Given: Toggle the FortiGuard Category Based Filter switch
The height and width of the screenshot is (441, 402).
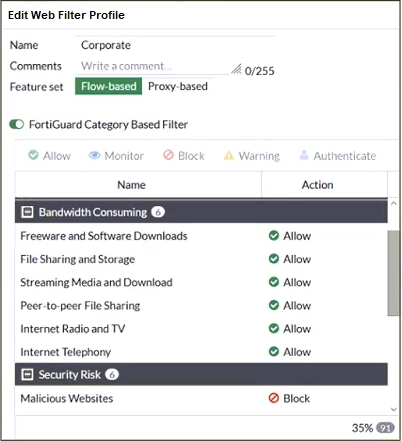Looking at the screenshot, I should (x=17, y=124).
